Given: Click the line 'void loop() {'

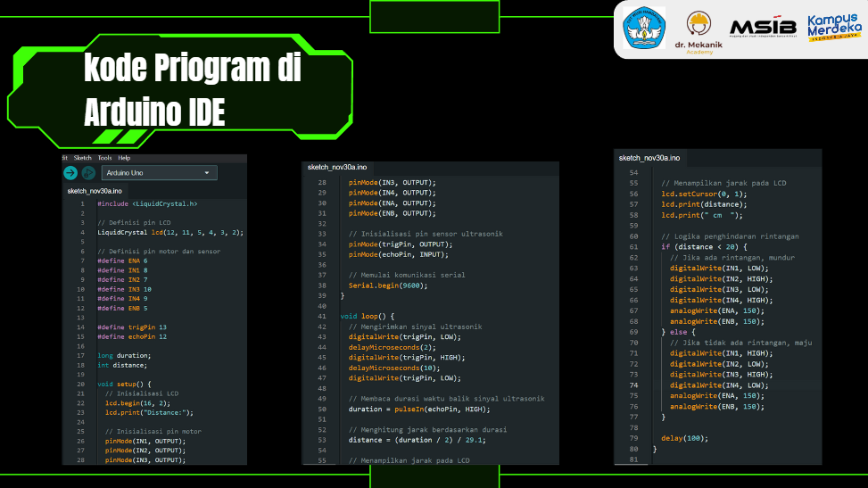Looking at the screenshot, I should (x=367, y=317).
